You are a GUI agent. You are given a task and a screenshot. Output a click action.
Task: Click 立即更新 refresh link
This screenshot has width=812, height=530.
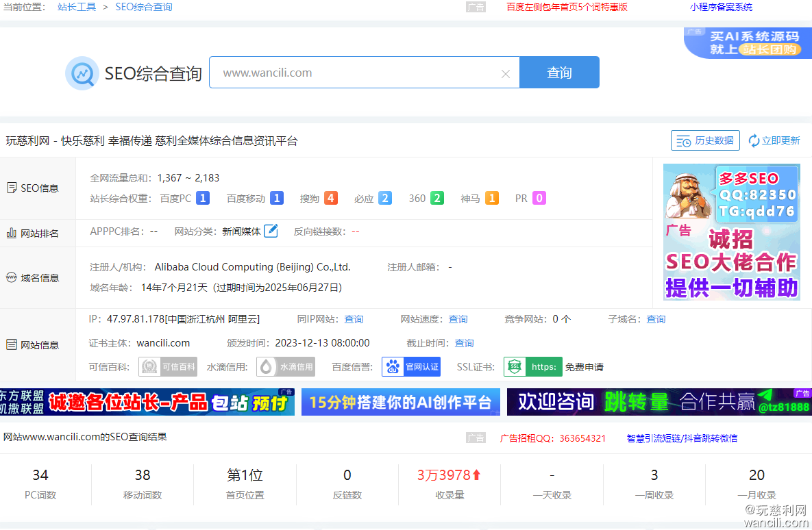pos(774,140)
